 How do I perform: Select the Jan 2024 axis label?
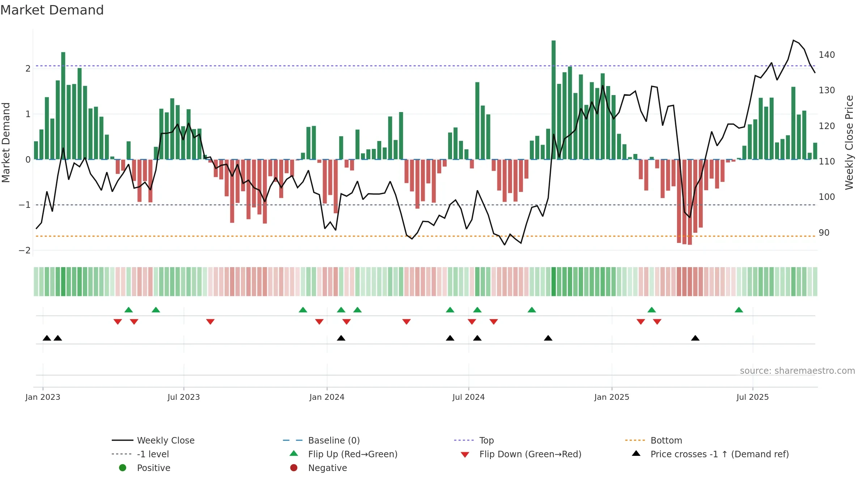click(x=327, y=397)
